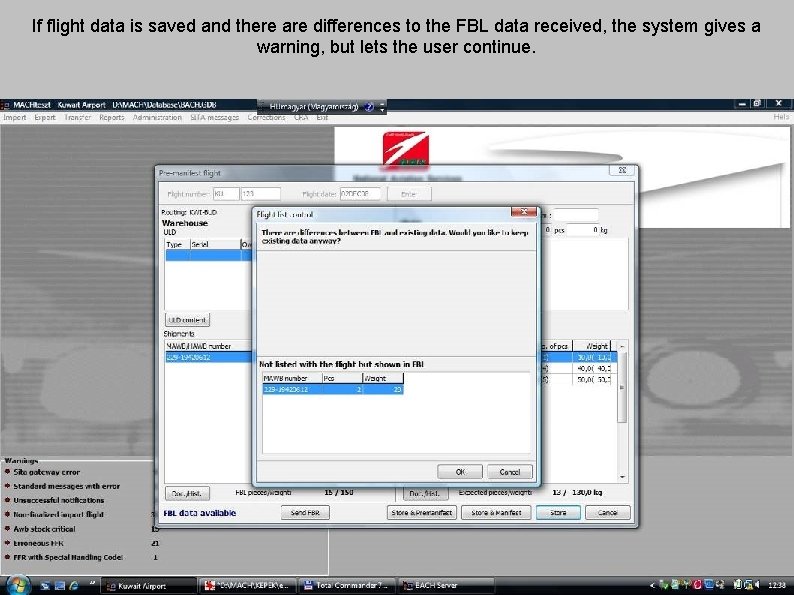Click the Pcs column header in dialog

coord(342,378)
